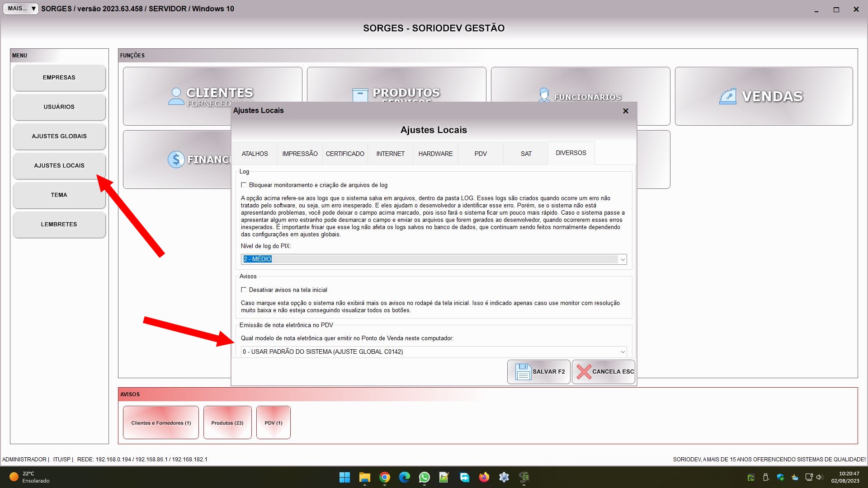
Task: Click Clientes e Fornedores (1) notice
Action: (x=161, y=422)
